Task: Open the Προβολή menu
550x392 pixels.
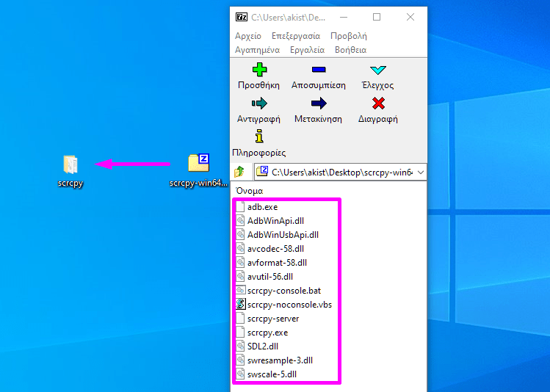Action: pyautogui.click(x=349, y=36)
